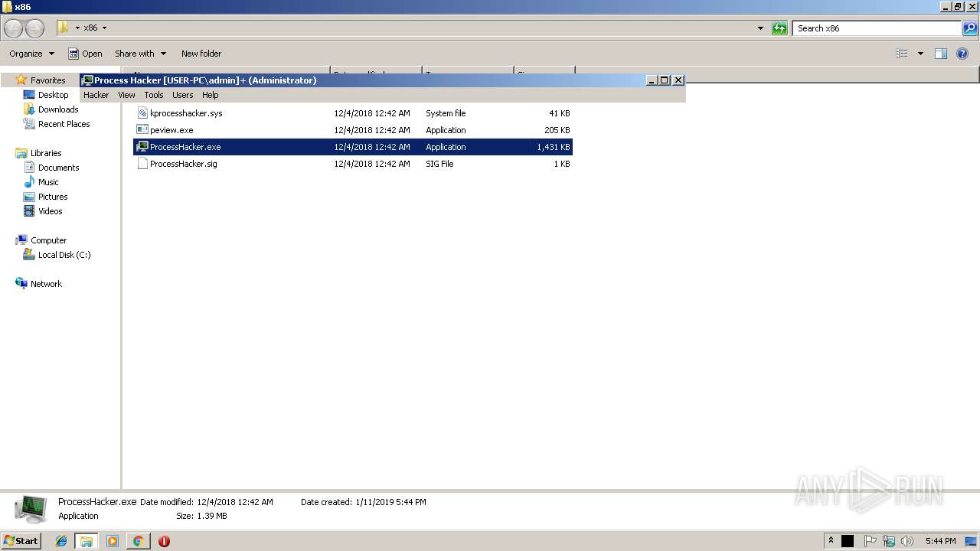
Task: Click the ProcessHacker.exe file icon
Action: 142,147
